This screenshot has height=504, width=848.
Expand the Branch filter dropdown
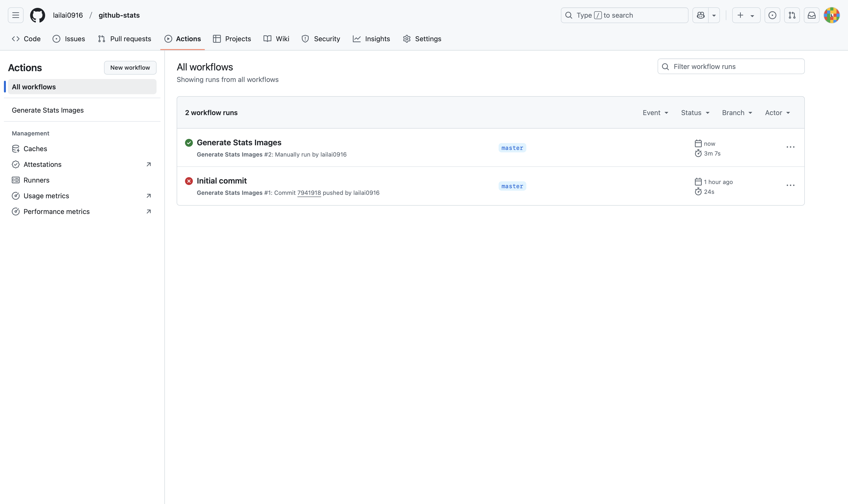click(737, 113)
